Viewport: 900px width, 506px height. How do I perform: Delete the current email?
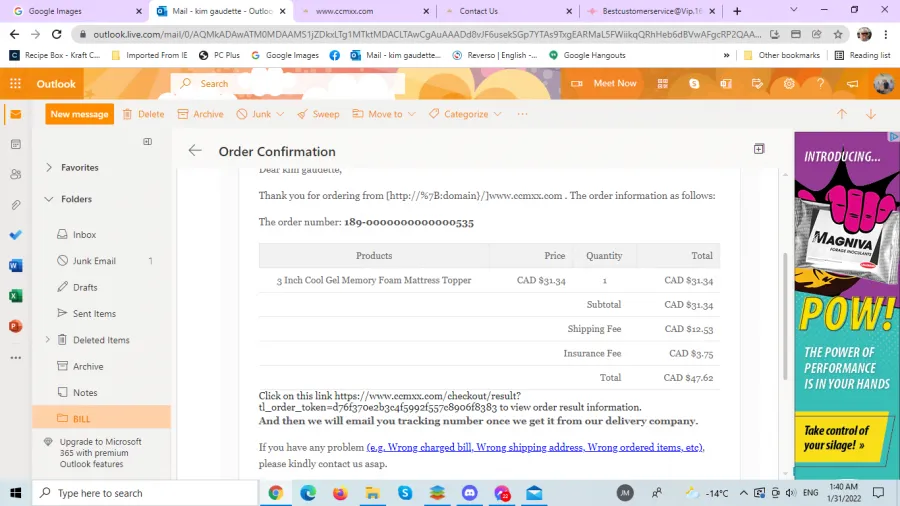tap(143, 114)
